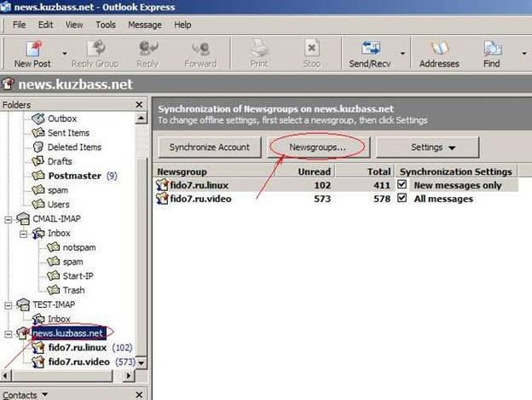Viewport: 532px width, 400px height.
Task: Select the Sent Items folder icon
Action: tap(38, 133)
